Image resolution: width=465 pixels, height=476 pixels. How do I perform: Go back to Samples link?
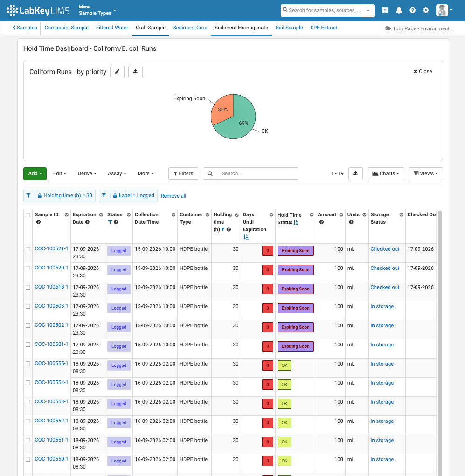click(25, 28)
